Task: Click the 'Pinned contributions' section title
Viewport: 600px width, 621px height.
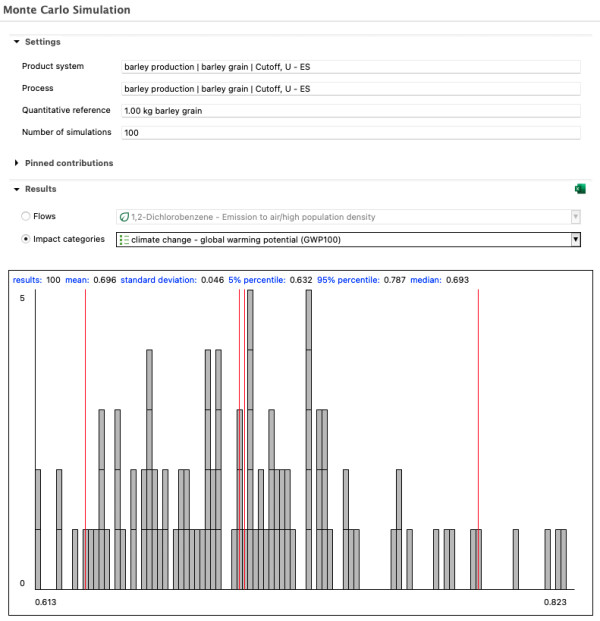Action: click(x=69, y=163)
